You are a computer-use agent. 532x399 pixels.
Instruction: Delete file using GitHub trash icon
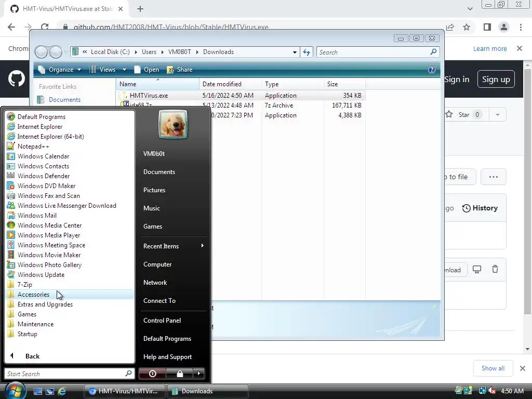[495, 270]
